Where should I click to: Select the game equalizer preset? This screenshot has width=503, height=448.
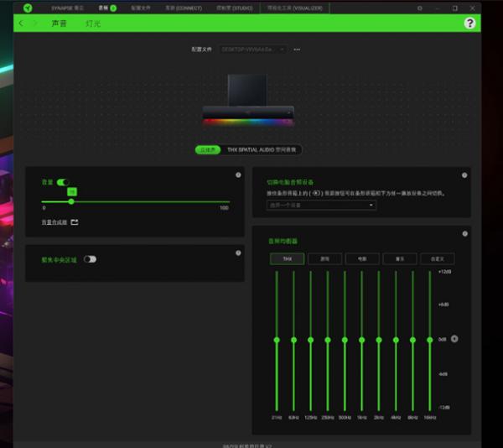pyautogui.click(x=324, y=258)
